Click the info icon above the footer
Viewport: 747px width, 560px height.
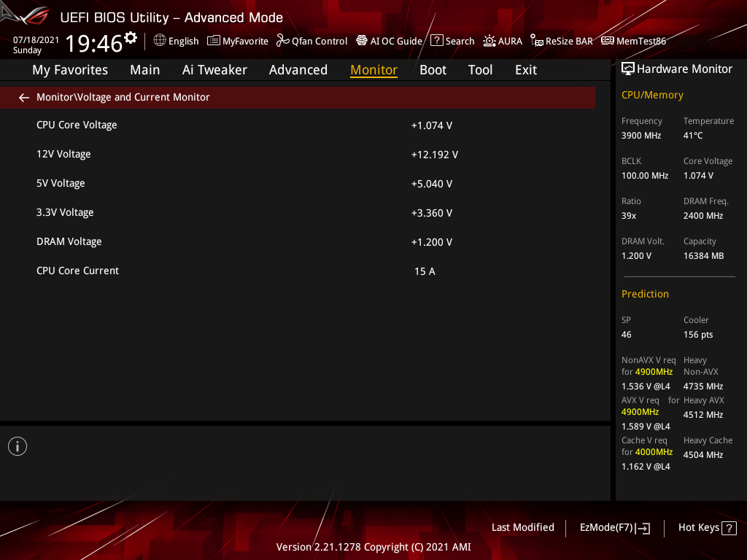click(17, 446)
